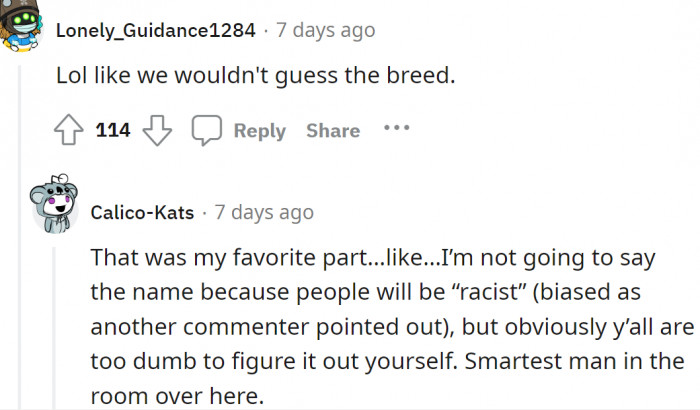Click the text "Lol like we wouldn't guess the breed."
Image resolution: width=700 pixels, height=410 pixels.
(x=256, y=76)
